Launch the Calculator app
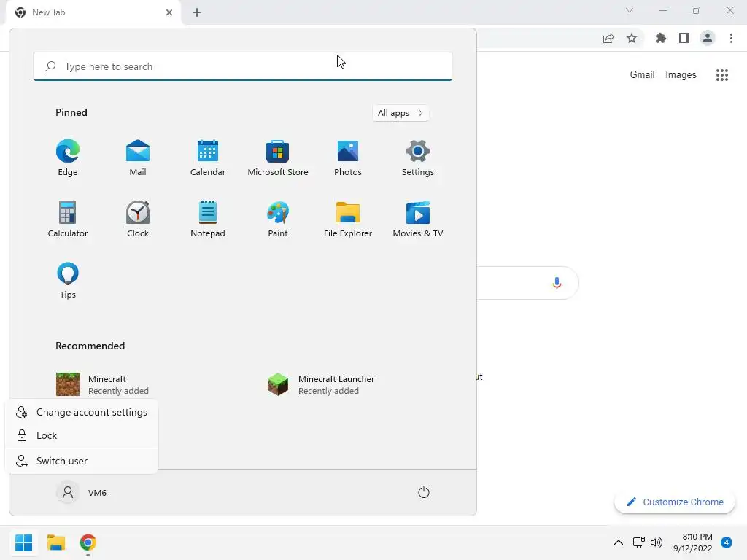747x560 pixels. [68, 219]
